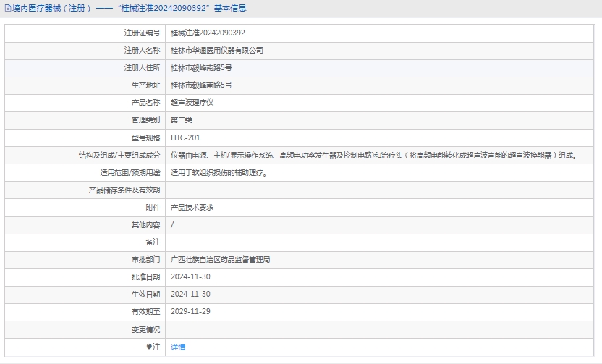Click the header title 境内医疗器械（注册）
602x364 pixels.
[48, 9]
